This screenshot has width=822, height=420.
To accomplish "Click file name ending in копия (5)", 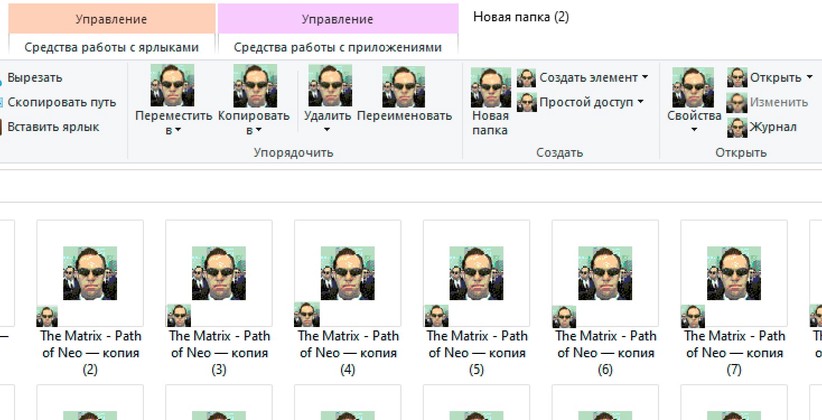I will tap(477, 352).
